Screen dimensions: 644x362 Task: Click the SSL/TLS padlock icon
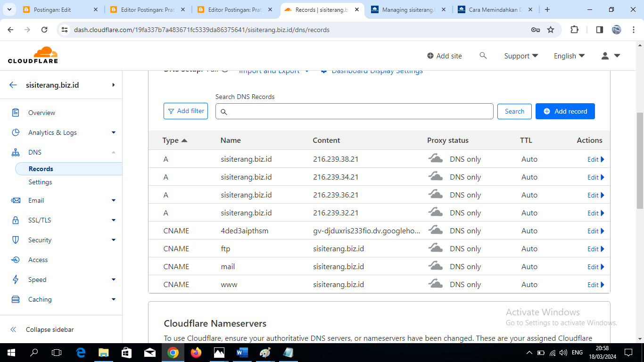pos(16,220)
